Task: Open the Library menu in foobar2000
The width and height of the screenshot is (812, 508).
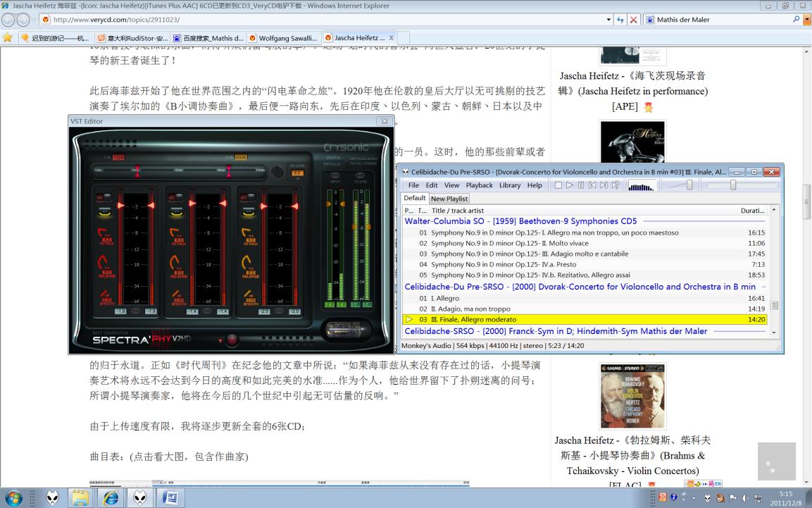Action: tap(510, 185)
